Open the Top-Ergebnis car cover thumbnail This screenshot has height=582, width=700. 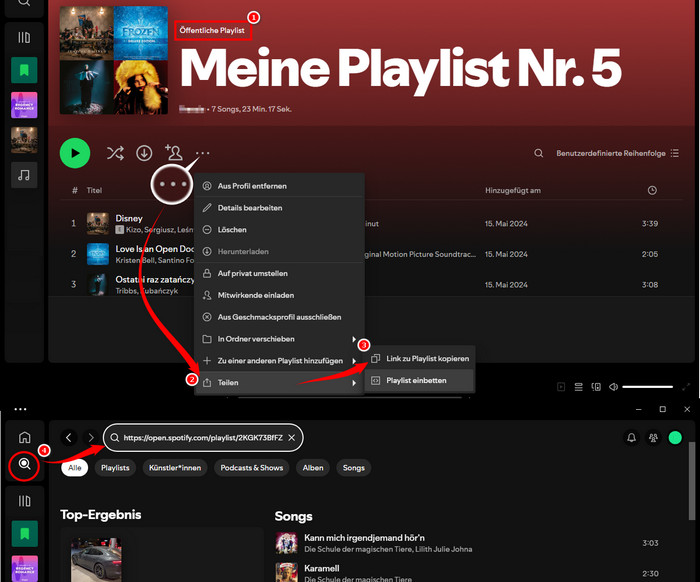pyautogui.click(x=96, y=560)
